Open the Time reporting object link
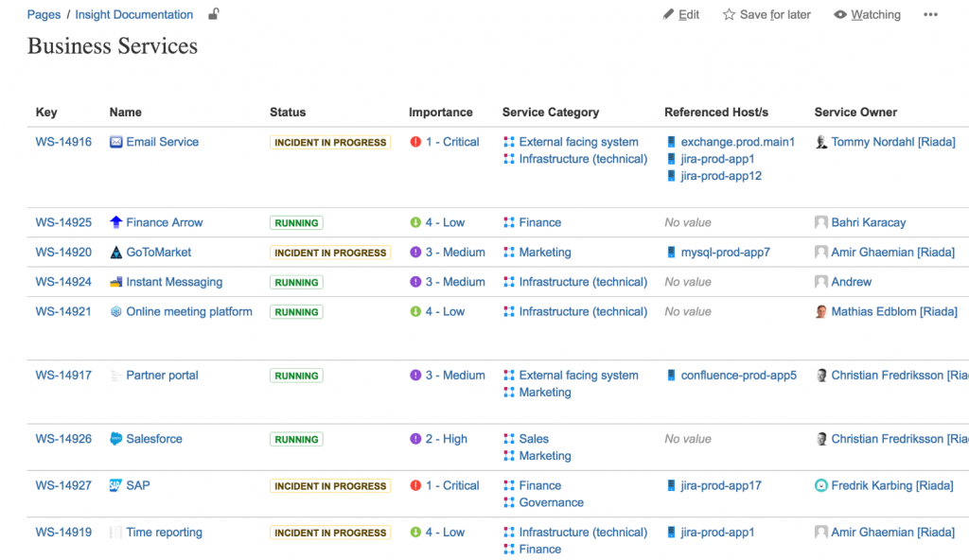 point(164,533)
